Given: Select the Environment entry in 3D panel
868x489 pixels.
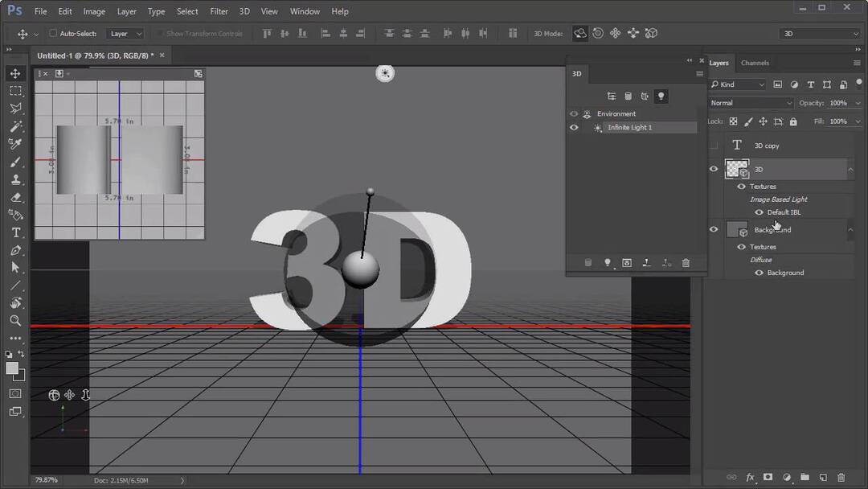Looking at the screenshot, I should (616, 114).
